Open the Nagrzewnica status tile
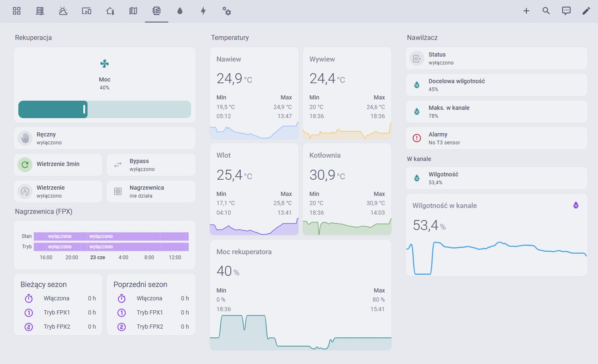598x364 pixels. pos(151,191)
